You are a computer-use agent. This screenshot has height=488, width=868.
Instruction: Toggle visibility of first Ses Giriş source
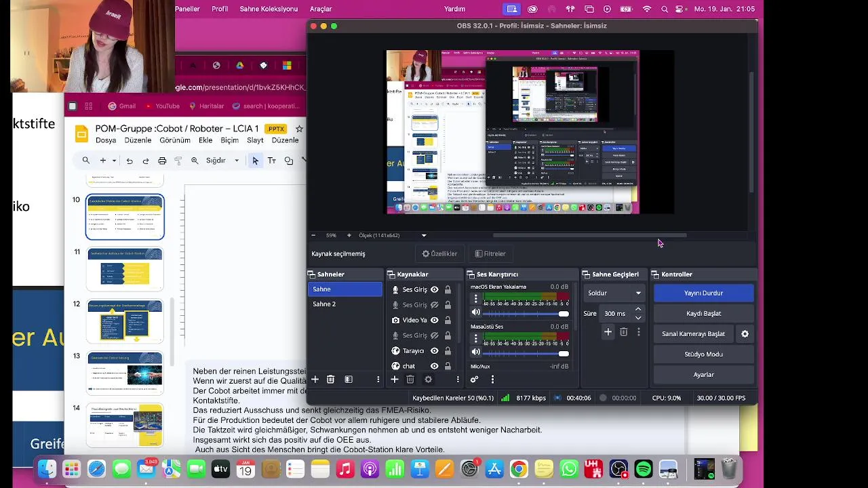click(435, 289)
